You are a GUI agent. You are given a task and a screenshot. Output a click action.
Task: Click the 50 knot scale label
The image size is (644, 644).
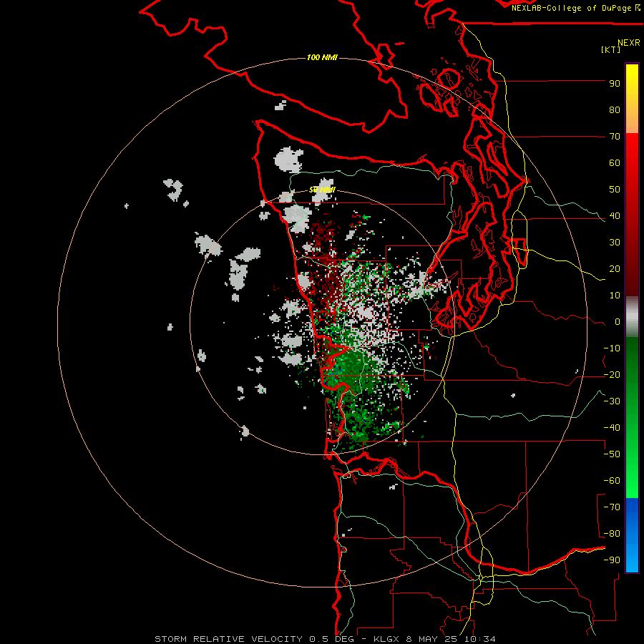point(615,190)
